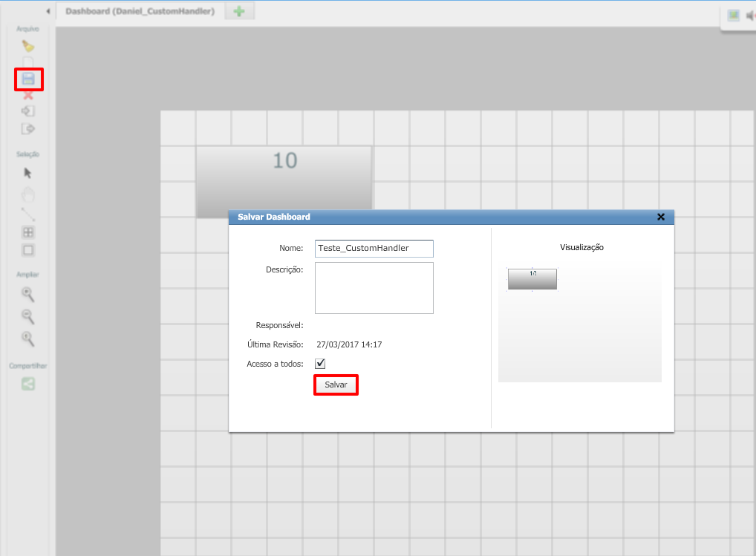
Task: Click the four-square grid tool icon
Action: [28, 232]
